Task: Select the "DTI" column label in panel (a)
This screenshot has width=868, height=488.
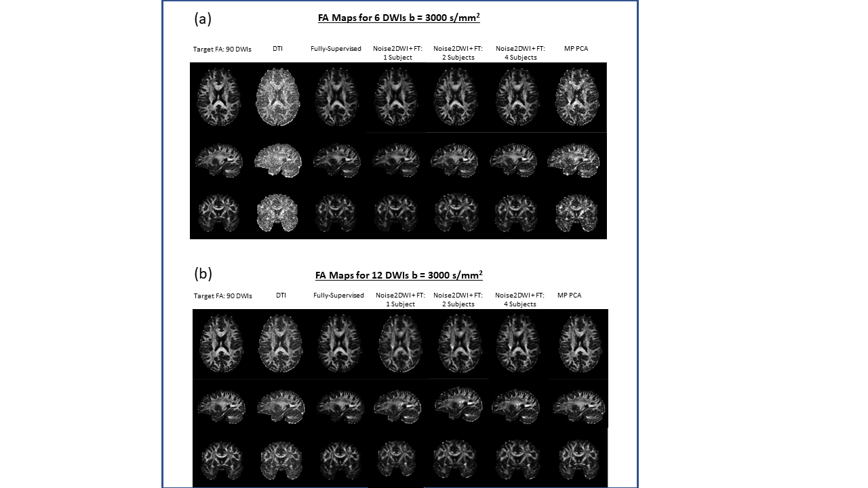Action: [277, 49]
